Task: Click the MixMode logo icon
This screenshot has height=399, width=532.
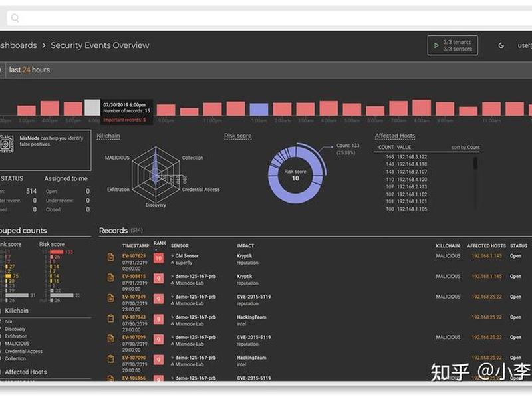Action: 7,144
